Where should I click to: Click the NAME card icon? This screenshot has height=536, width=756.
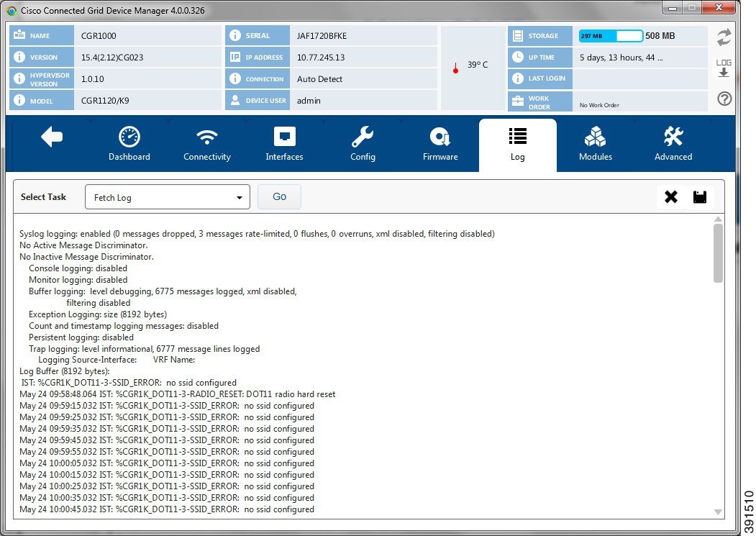(19, 35)
